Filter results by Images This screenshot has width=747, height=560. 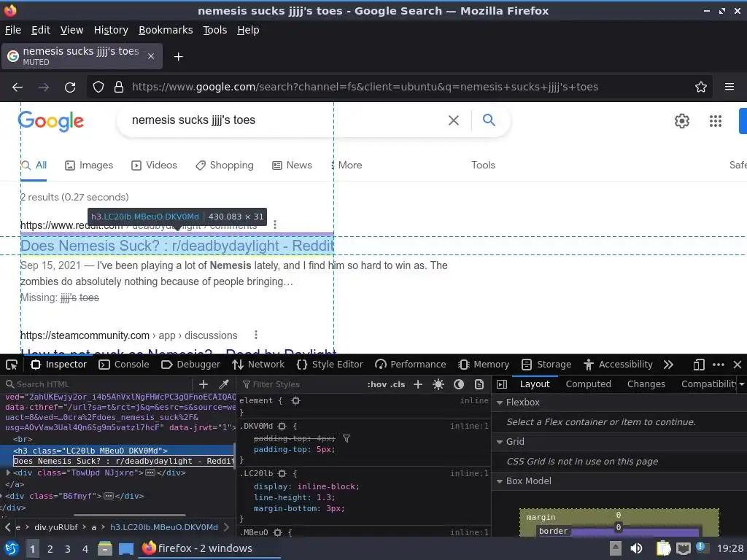[89, 166]
